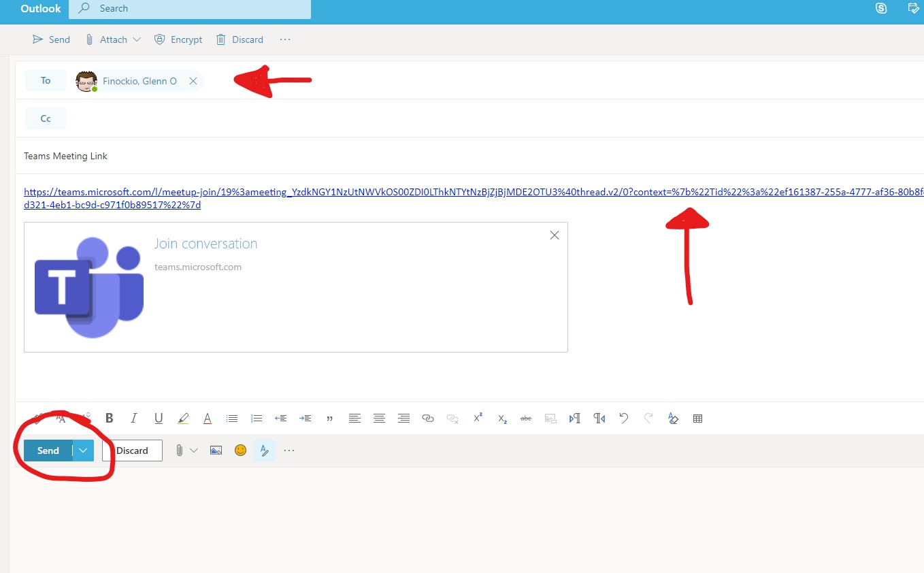Viewport: 924px width, 573px height.
Task: Click the To button
Action: click(46, 80)
